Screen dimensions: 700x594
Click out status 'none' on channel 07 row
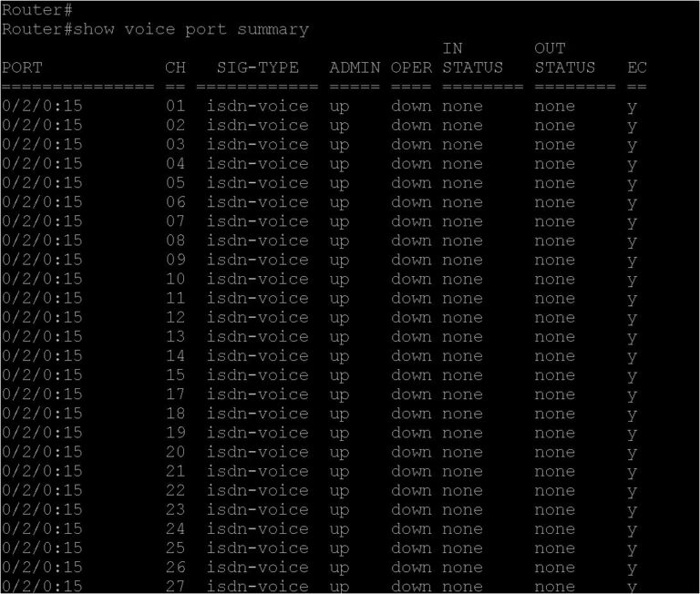[x=555, y=221]
